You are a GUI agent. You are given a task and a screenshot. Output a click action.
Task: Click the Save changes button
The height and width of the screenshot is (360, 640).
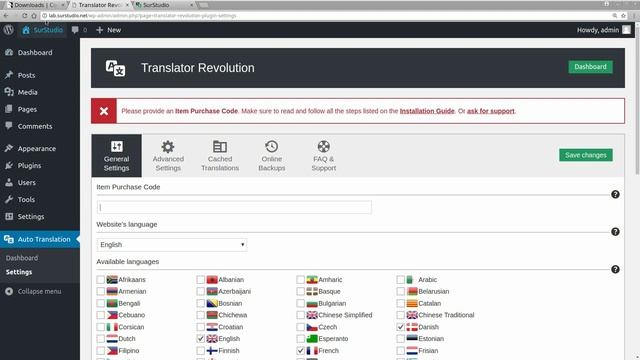[x=586, y=155]
